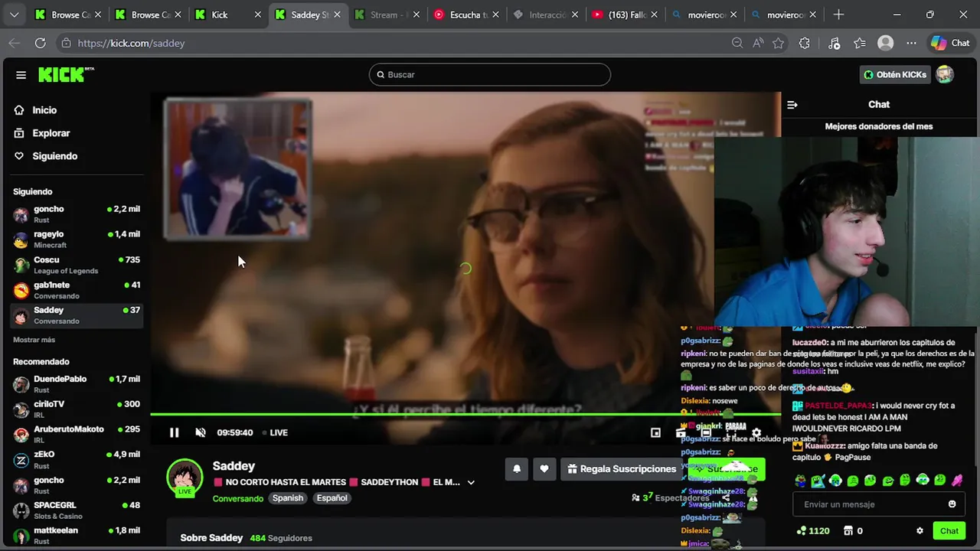Switch to the YouTube (163) tab
980x551 pixels.
pos(624,15)
